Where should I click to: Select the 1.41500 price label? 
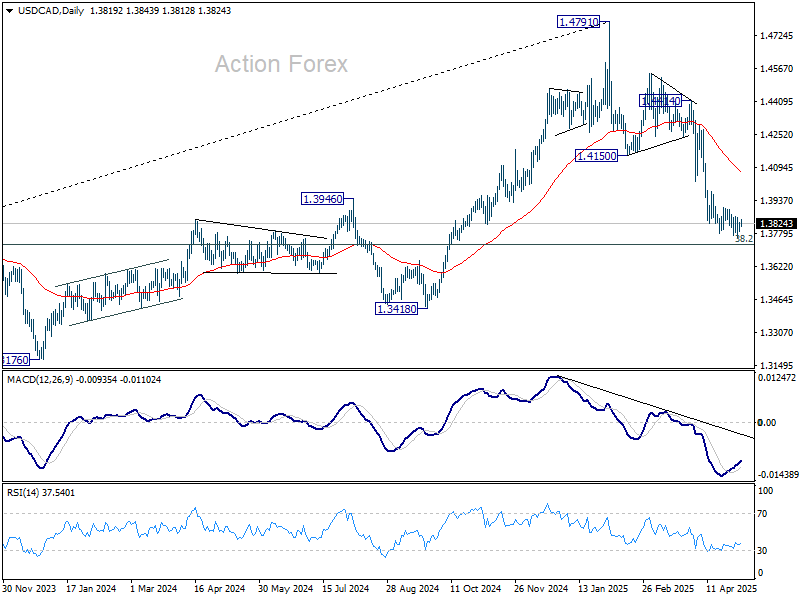tap(596, 156)
